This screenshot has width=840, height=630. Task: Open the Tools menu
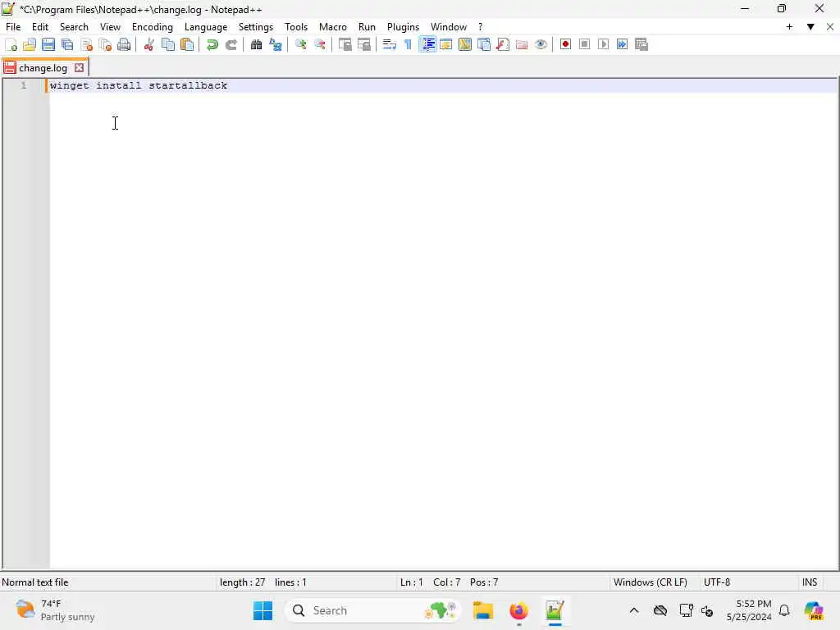296,27
